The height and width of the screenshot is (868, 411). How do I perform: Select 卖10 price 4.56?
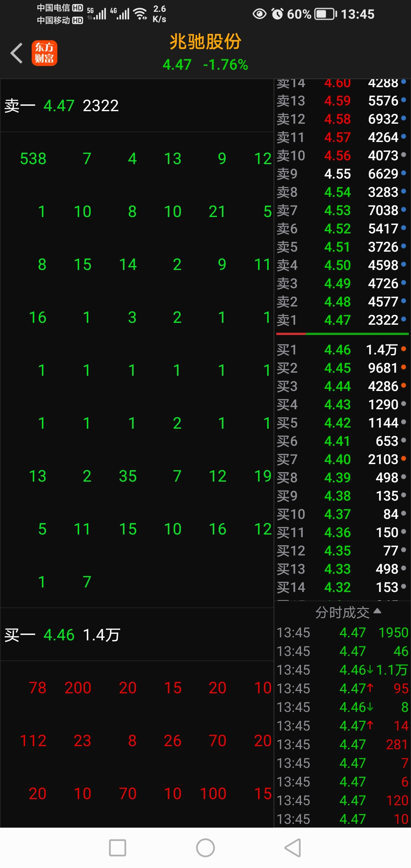pyautogui.click(x=338, y=155)
